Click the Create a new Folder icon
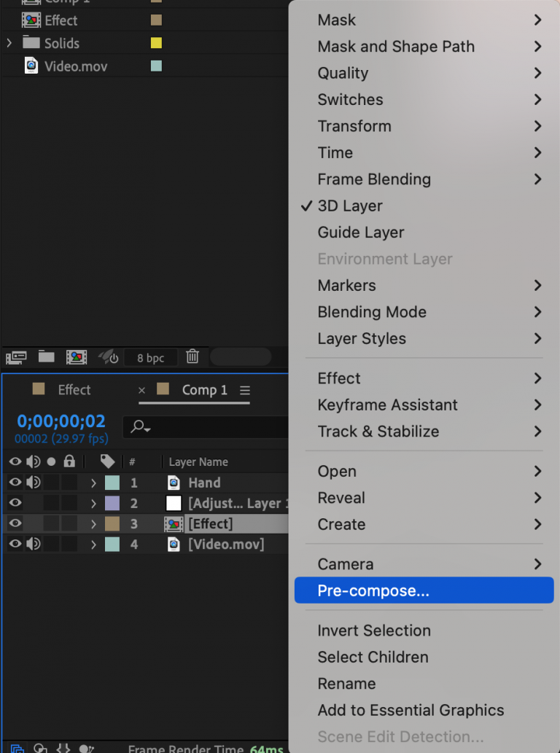 46,357
